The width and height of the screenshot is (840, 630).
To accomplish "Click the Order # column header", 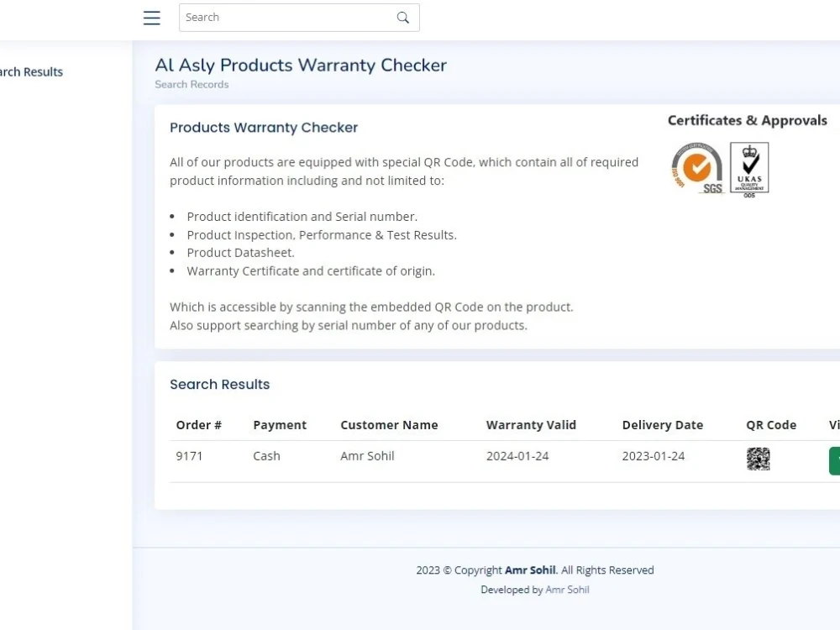I will [x=198, y=424].
